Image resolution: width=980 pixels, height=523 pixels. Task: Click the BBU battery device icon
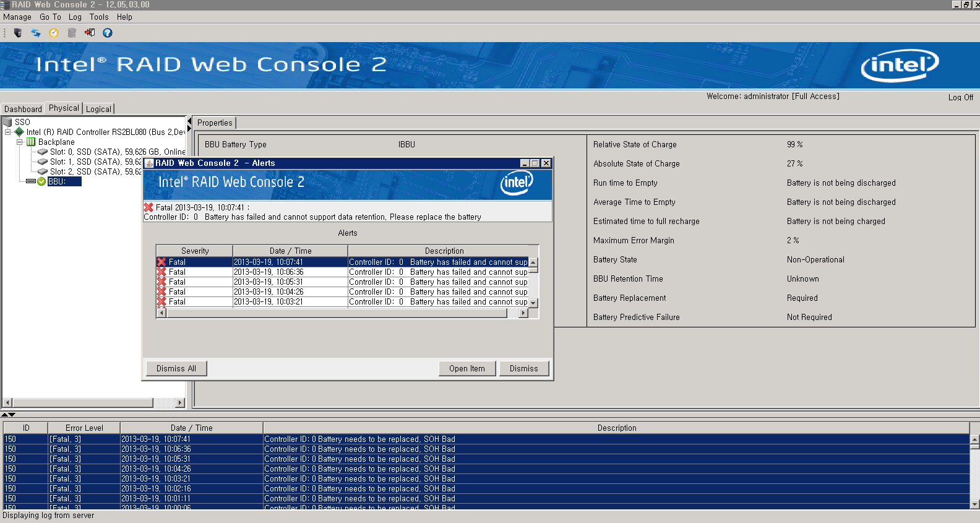[x=31, y=181]
